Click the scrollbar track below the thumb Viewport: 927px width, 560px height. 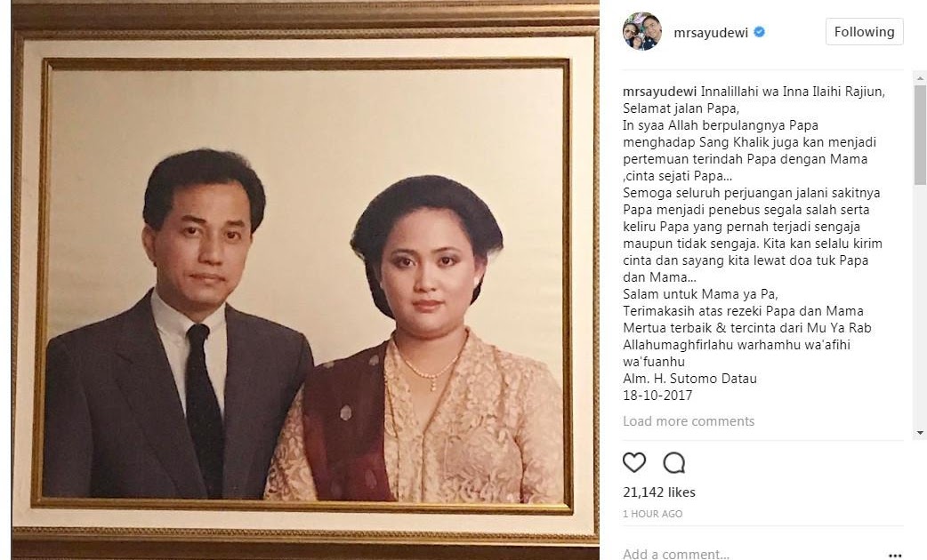920,306
